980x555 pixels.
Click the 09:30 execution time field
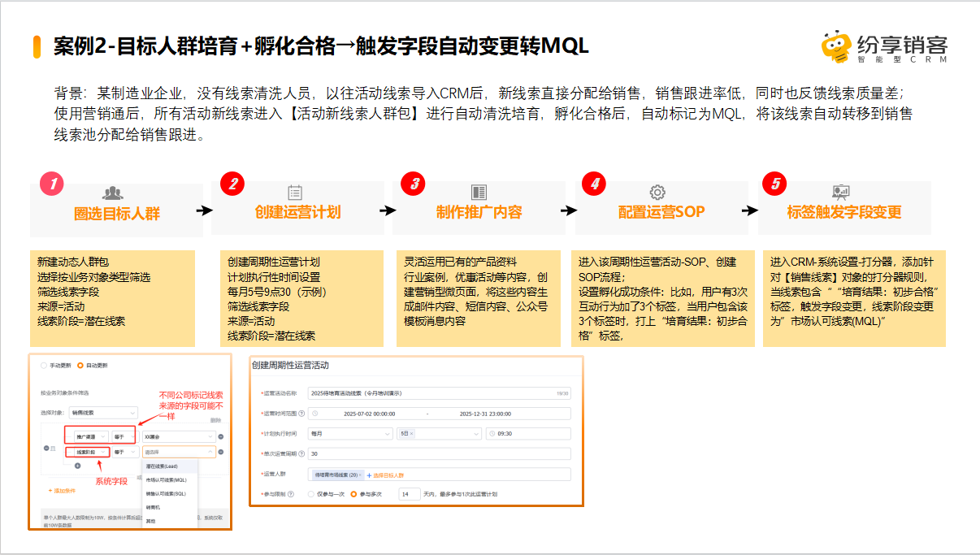pos(528,434)
